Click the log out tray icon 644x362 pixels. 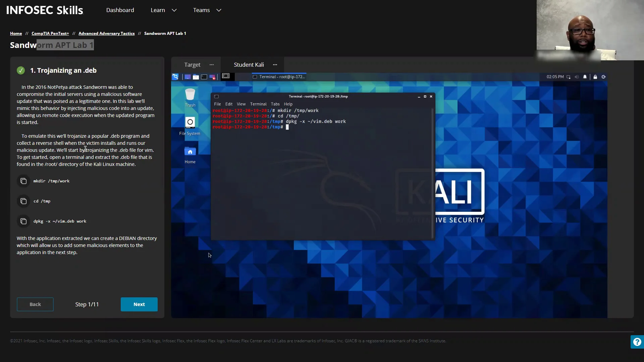(604, 77)
